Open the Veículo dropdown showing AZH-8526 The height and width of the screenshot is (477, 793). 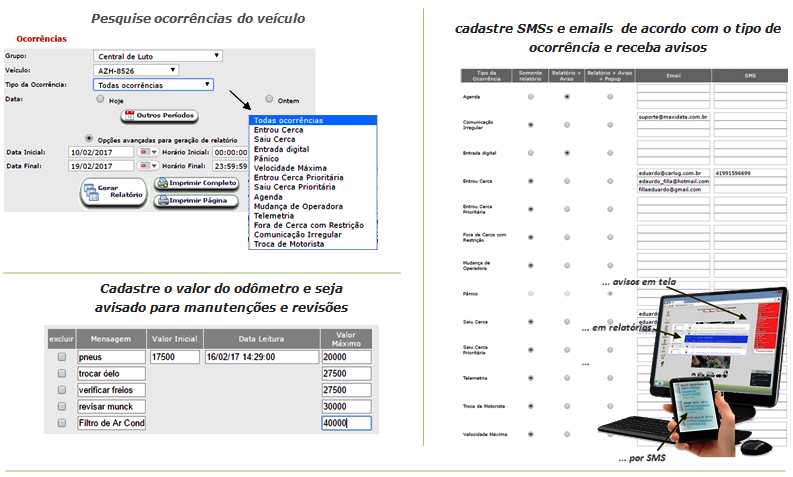136,70
